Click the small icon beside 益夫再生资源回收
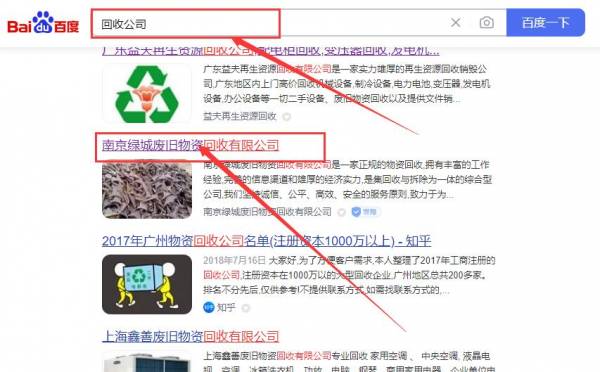600x372 pixels. [x=286, y=117]
